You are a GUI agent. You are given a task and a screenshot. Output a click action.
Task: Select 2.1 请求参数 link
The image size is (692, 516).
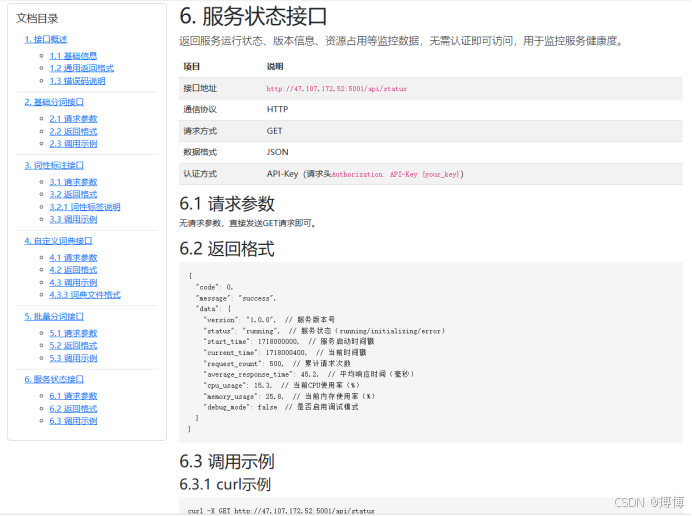click(x=73, y=119)
